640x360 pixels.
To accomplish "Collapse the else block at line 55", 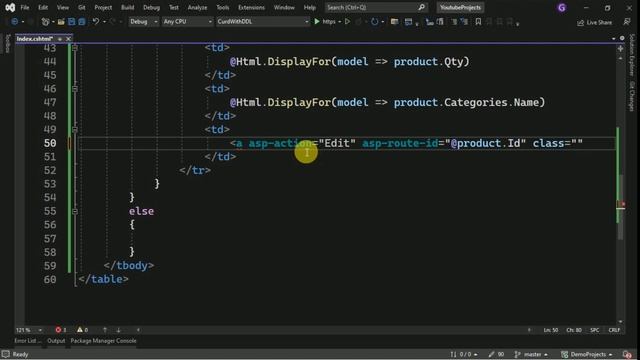I will [x=75, y=211].
